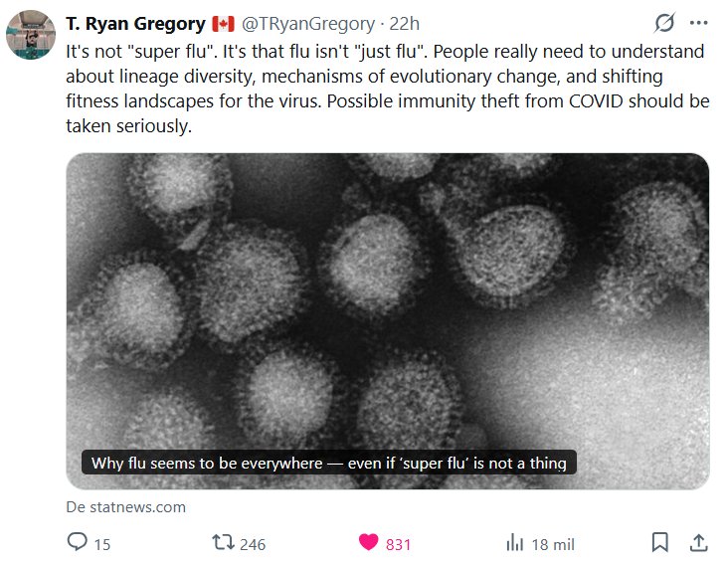The image size is (728, 565).
Task: Open the virus micrograph article image
Action: [387, 298]
